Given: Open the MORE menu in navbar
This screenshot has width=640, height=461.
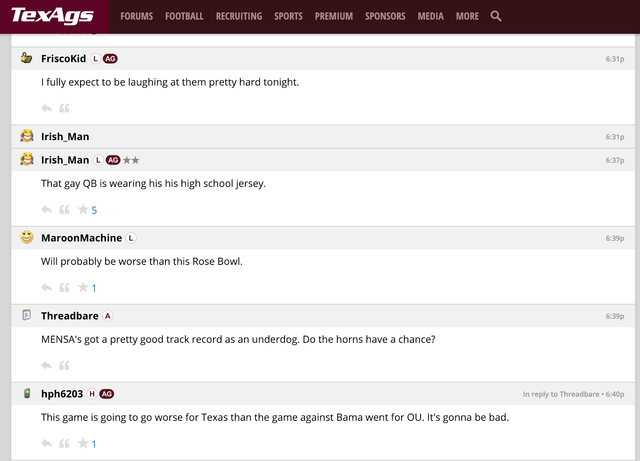Looking at the screenshot, I should click(x=467, y=16).
